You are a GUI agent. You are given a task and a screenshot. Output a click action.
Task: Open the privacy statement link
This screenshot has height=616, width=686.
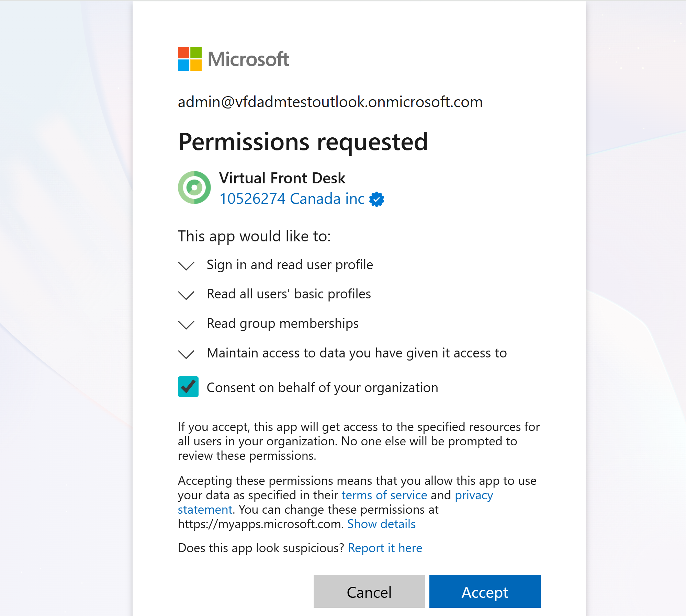474,495
